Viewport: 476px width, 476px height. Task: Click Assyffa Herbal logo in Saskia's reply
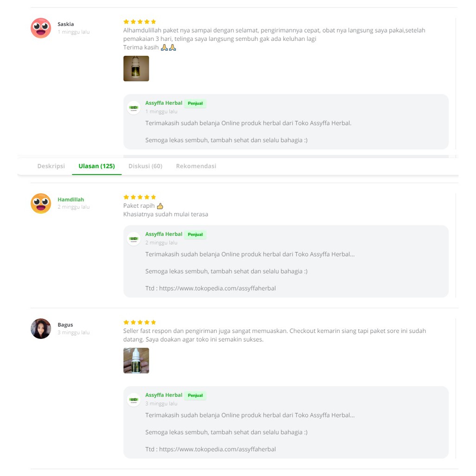pyautogui.click(x=134, y=107)
